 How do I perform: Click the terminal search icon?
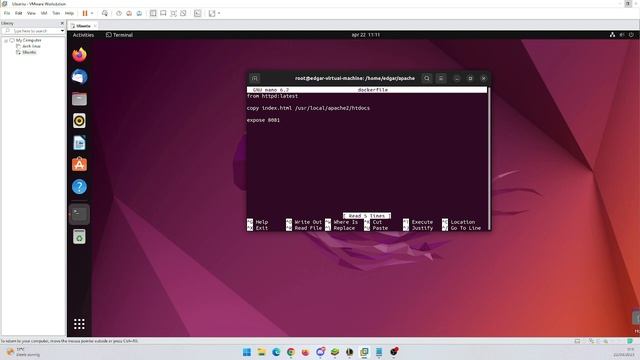click(x=427, y=78)
